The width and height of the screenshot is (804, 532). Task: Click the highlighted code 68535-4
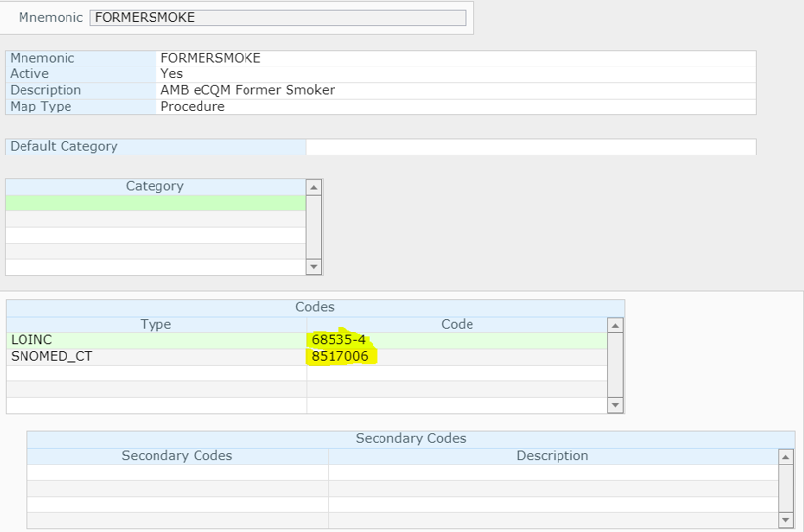338,340
